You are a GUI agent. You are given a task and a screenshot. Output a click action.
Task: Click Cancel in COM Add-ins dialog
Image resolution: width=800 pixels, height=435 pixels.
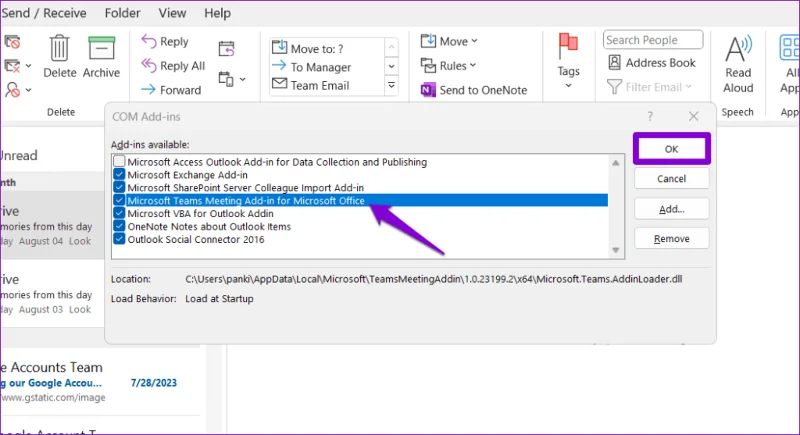[x=671, y=178]
